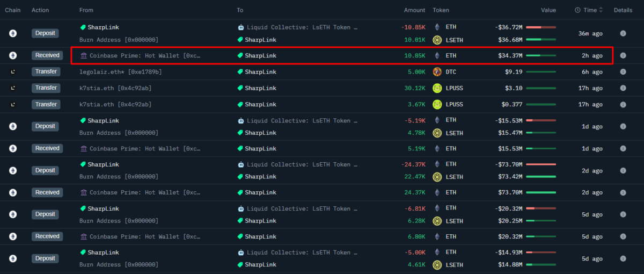
Task: Click the Deposit badge in the 36m ago row
Action: pyautogui.click(x=45, y=33)
